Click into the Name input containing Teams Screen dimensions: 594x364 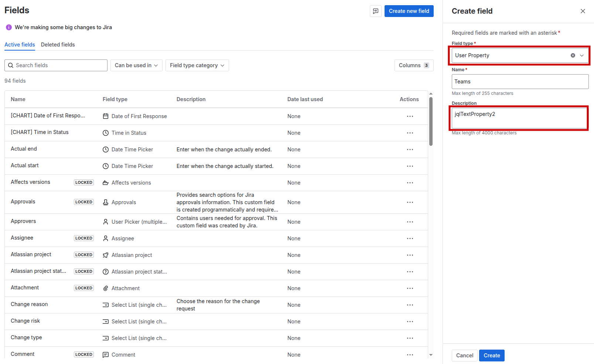[x=520, y=82]
